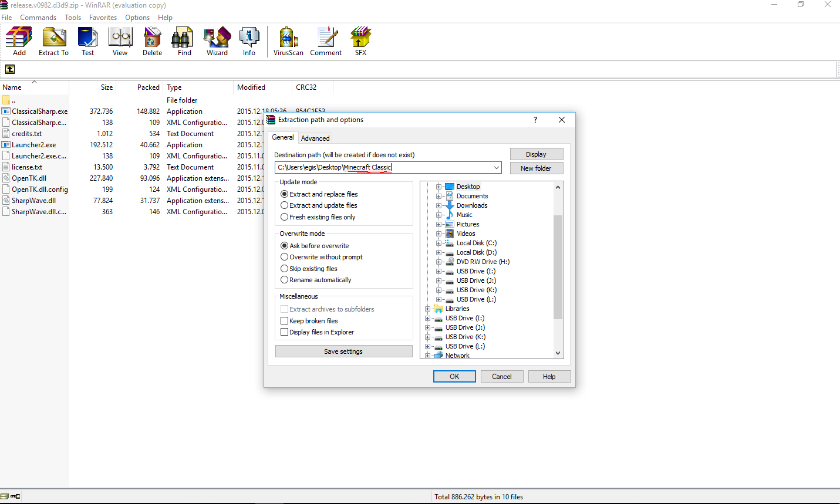Viewport: 840px width, 504px height.
Task: Open the Favorites menu
Action: (x=103, y=18)
